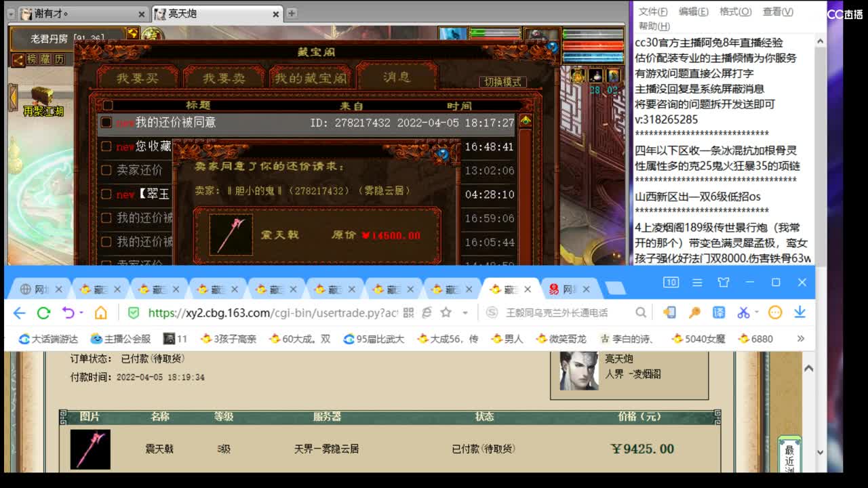868x488 pixels.
Task: Expand bookmarks overflow chevron
Action: [800, 338]
